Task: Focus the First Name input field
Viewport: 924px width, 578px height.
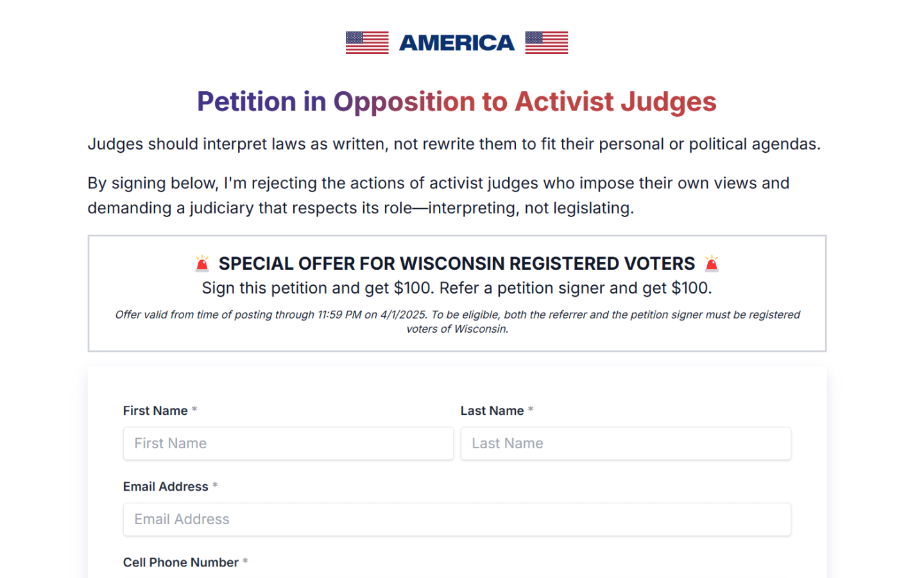Action: [x=288, y=444]
